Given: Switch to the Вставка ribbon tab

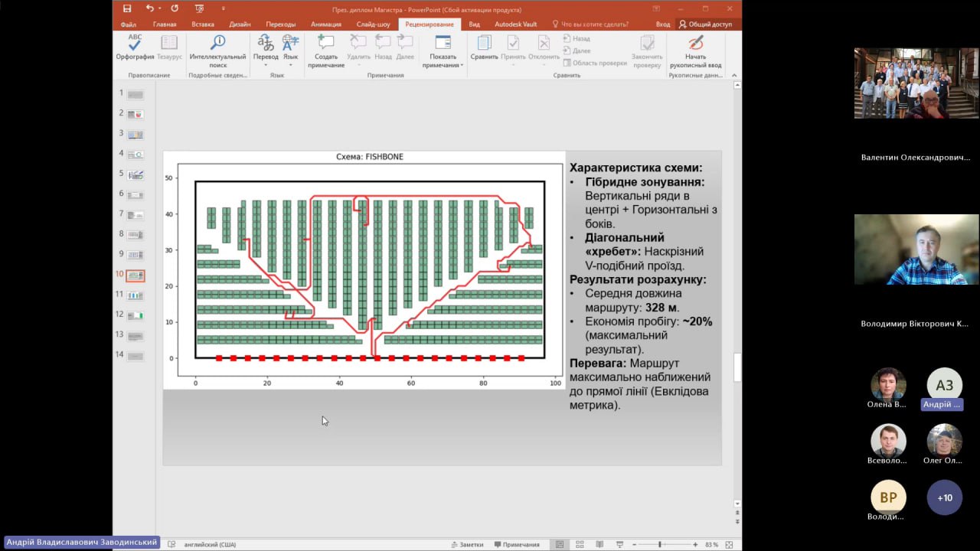Looking at the screenshot, I should tap(203, 24).
